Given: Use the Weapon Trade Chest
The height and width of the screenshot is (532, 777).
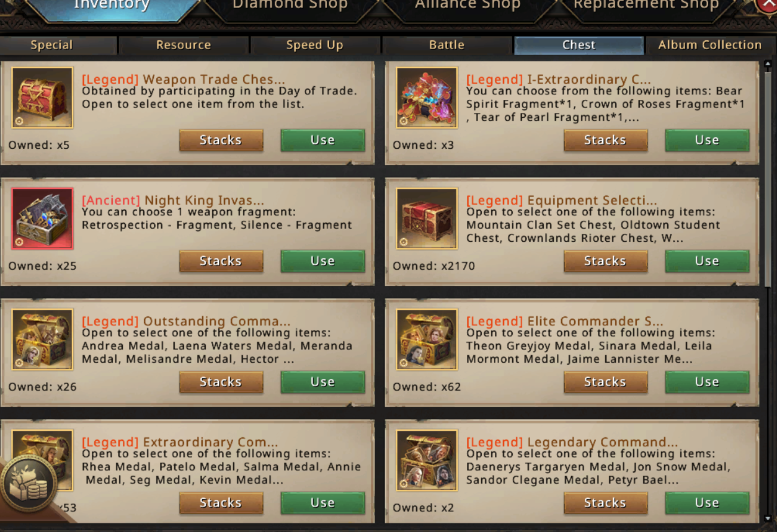Looking at the screenshot, I should pos(322,140).
